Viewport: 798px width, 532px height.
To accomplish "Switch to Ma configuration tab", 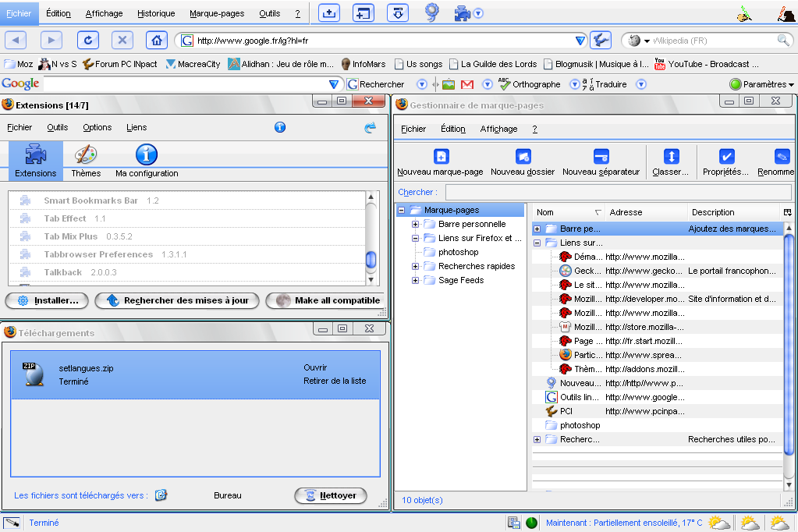I will pos(147,160).
